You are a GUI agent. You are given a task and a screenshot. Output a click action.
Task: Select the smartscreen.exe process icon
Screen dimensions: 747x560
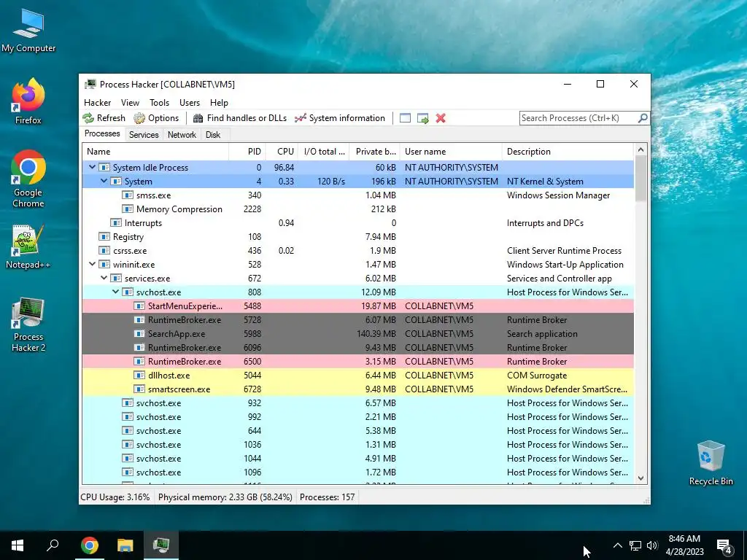point(139,389)
